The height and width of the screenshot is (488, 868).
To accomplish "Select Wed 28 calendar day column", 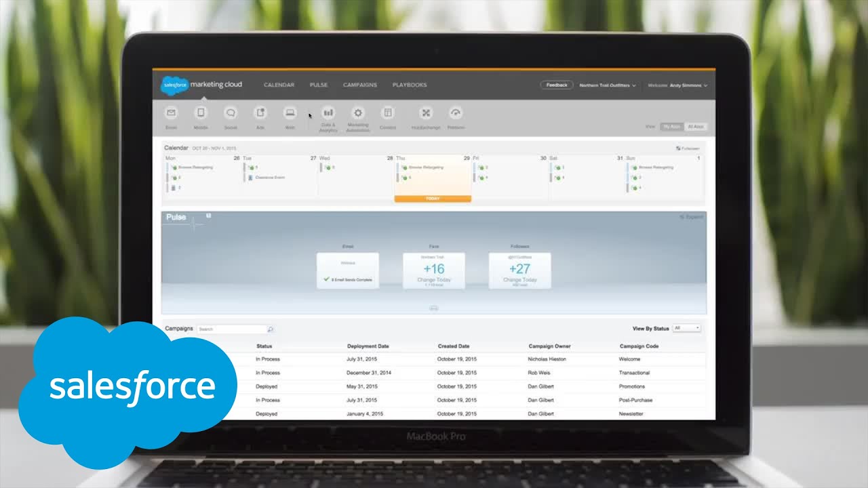I will point(356,178).
